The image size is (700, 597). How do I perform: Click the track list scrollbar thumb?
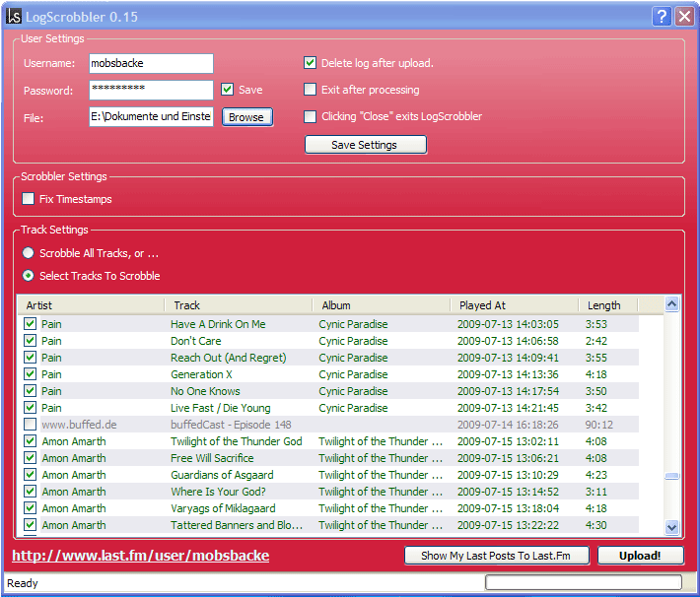click(671, 476)
